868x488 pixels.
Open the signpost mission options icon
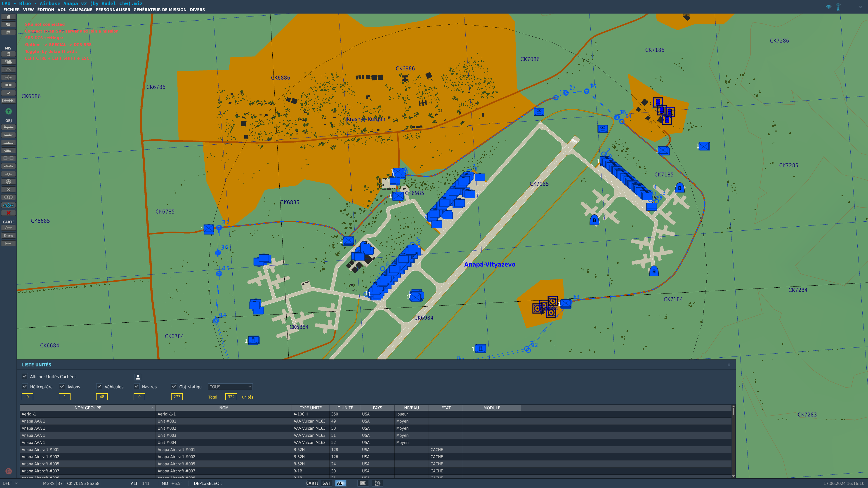click(8, 85)
